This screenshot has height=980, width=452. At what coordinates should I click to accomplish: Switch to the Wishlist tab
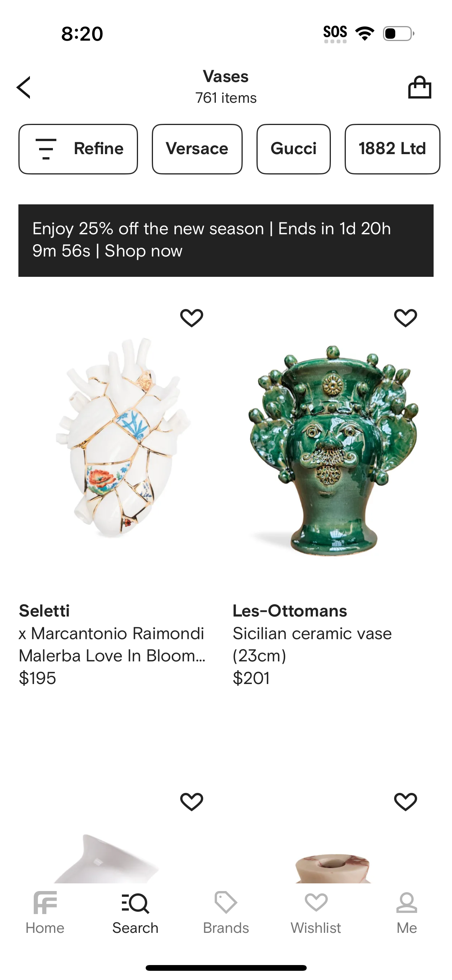click(x=316, y=913)
